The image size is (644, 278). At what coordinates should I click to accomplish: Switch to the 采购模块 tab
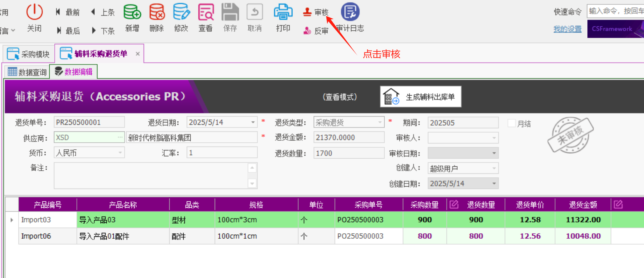(x=29, y=54)
